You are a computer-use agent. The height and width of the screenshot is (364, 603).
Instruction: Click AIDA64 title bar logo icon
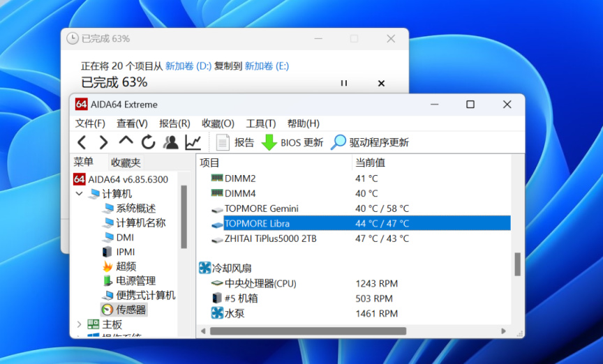(81, 104)
